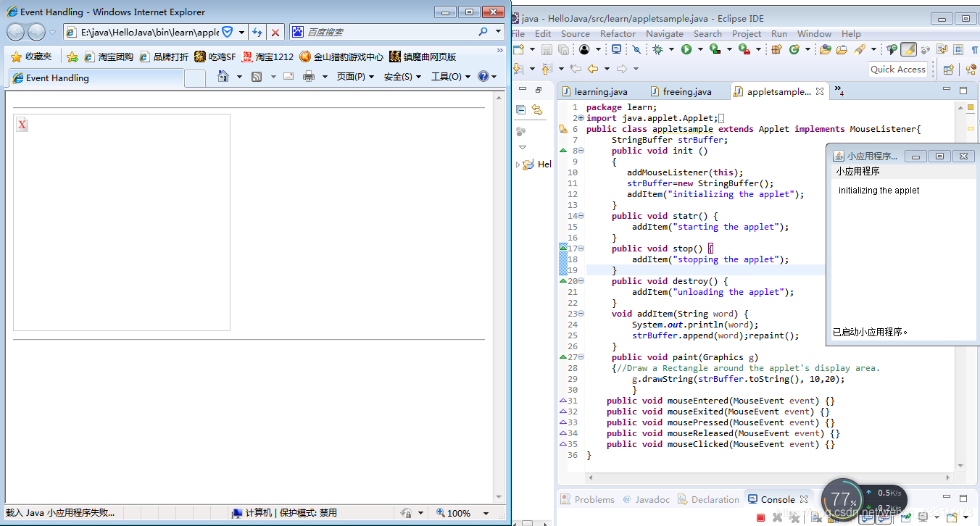Viewport: 980px width, 526px height.
Task: Open the 金山猎豹游戏中心 favorites link
Action: (341, 57)
